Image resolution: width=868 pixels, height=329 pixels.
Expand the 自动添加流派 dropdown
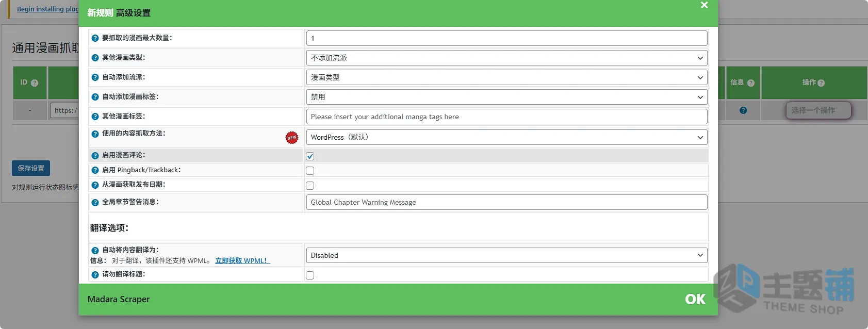tap(506, 77)
